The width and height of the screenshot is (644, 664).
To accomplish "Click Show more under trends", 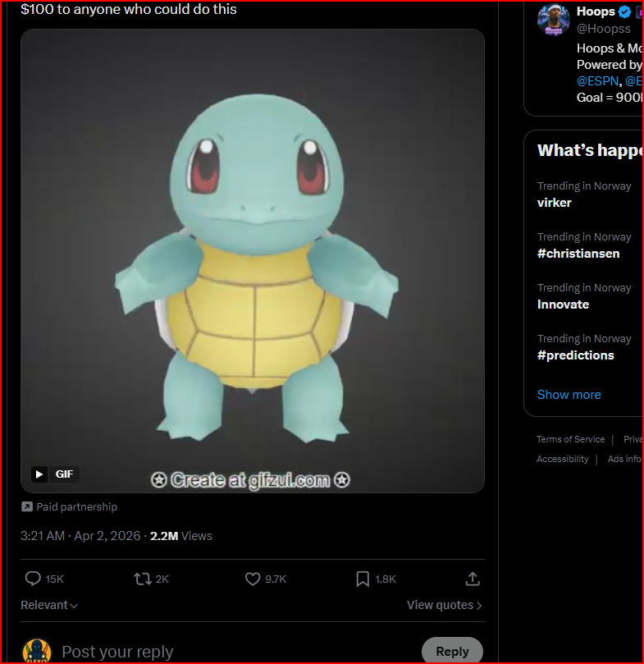I will 569,395.
